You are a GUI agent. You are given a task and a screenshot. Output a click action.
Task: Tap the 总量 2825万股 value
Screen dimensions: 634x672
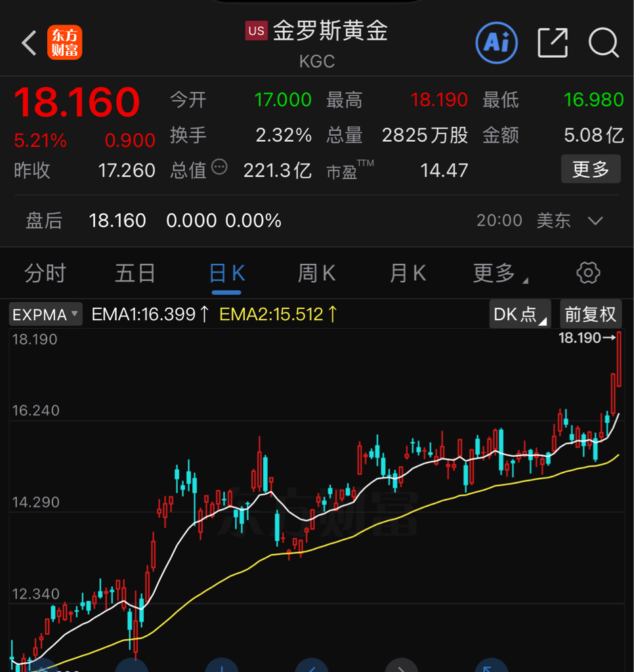(x=425, y=135)
